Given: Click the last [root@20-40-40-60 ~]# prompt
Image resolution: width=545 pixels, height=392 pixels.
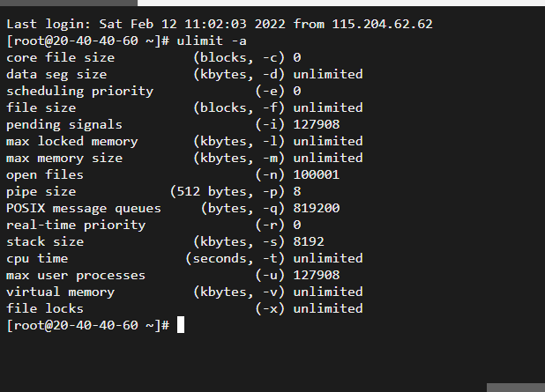Looking at the screenshot, I should click(x=88, y=325).
